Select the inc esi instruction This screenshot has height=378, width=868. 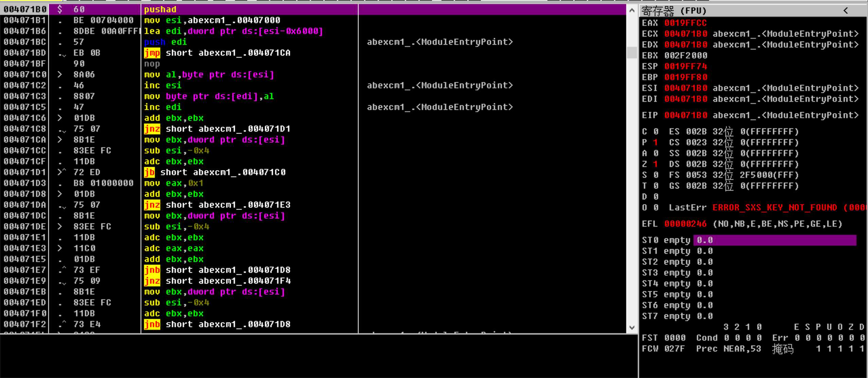pyautogui.click(x=163, y=86)
